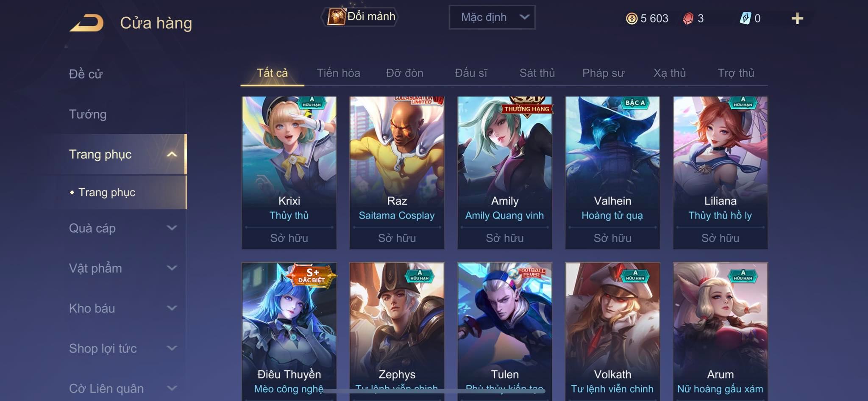The width and height of the screenshot is (868, 401).
Task: Tap the plus icon to add currency
Action: [x=797, y=18]
